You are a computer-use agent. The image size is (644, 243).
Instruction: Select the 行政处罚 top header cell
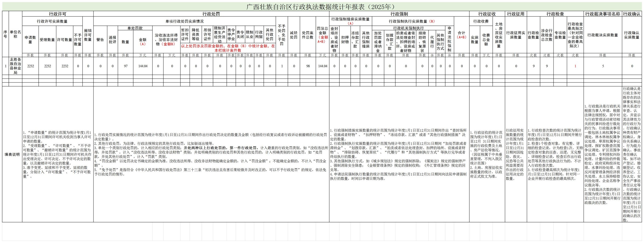pos(211,14)
